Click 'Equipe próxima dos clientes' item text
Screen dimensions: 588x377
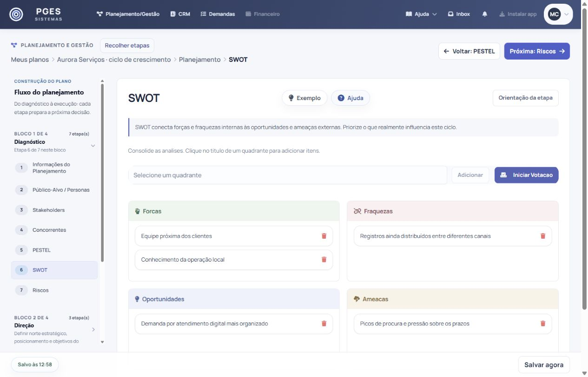[x=177, y=236]
